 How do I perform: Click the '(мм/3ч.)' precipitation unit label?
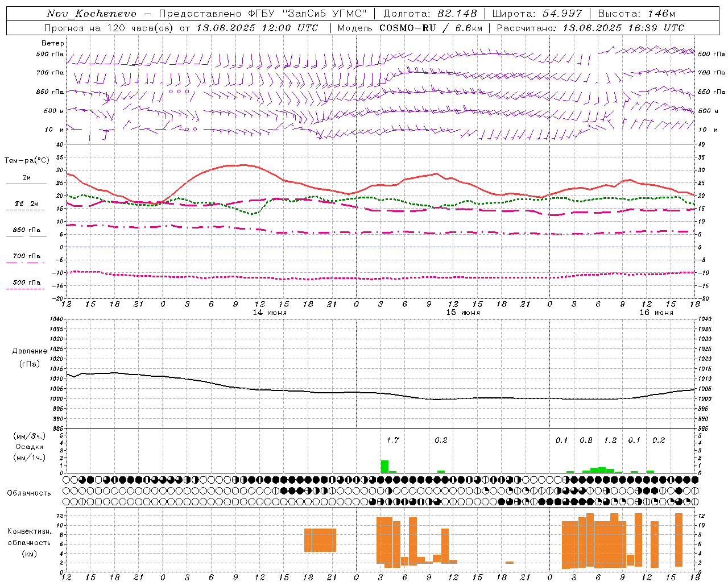29,436
